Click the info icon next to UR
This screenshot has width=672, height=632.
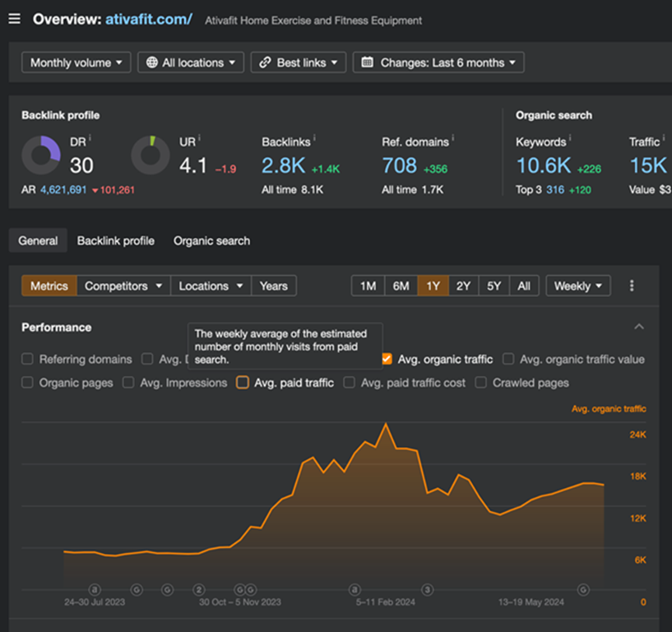point(199,137)
